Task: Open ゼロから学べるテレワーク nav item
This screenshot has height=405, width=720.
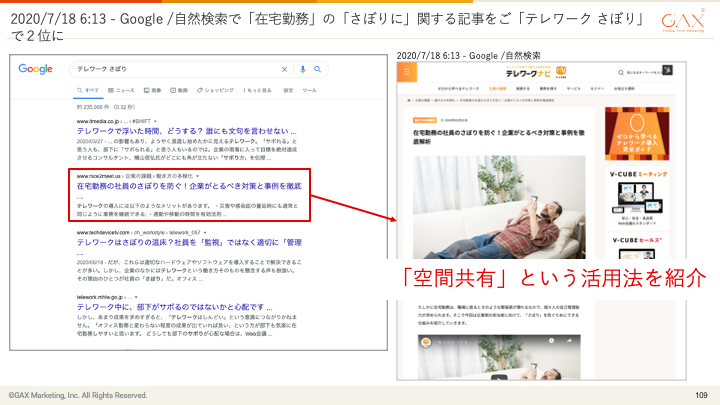Action: (458, 89)
